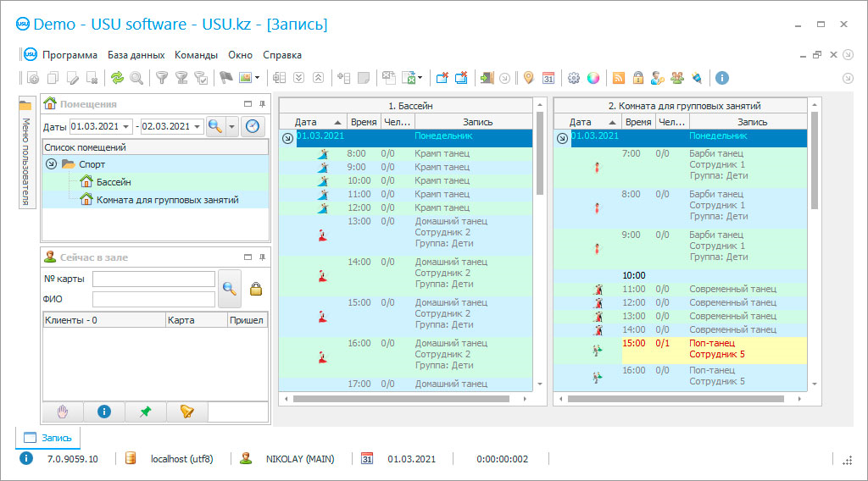Image resolution: width=868 pixels, height=481 pixels.
Task: Open settings gear toolbar icon
Action: [574, 79]
